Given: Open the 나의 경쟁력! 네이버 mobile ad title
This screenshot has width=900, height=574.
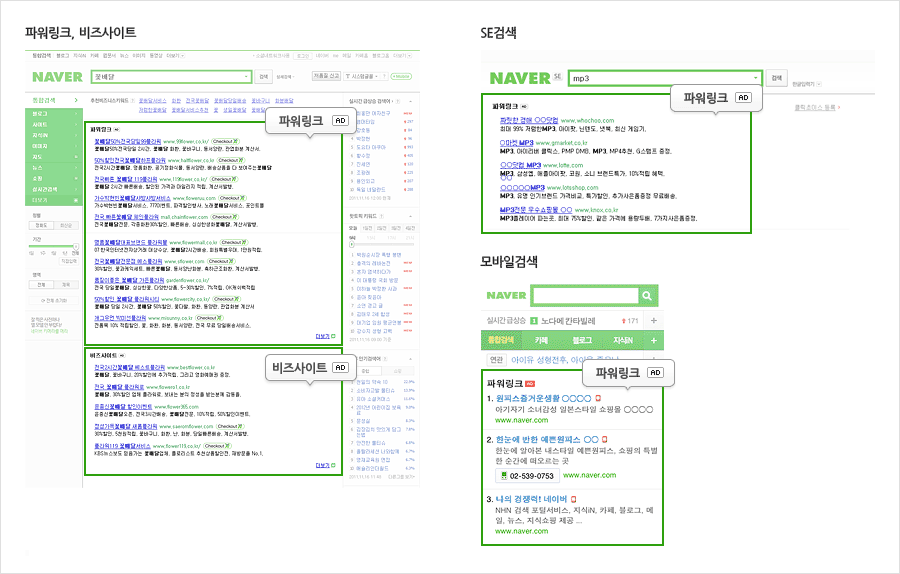Looking at the screenshot, I should click(531, 499).
